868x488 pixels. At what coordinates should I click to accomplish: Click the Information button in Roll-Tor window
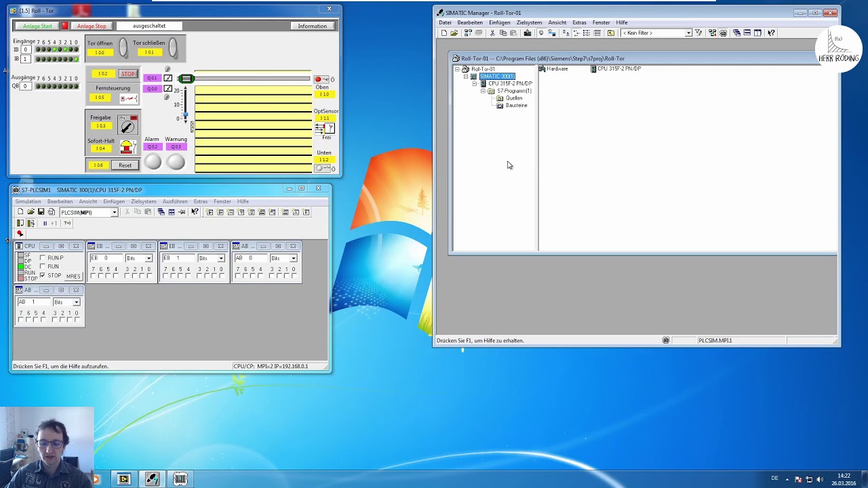click(312, 26)
